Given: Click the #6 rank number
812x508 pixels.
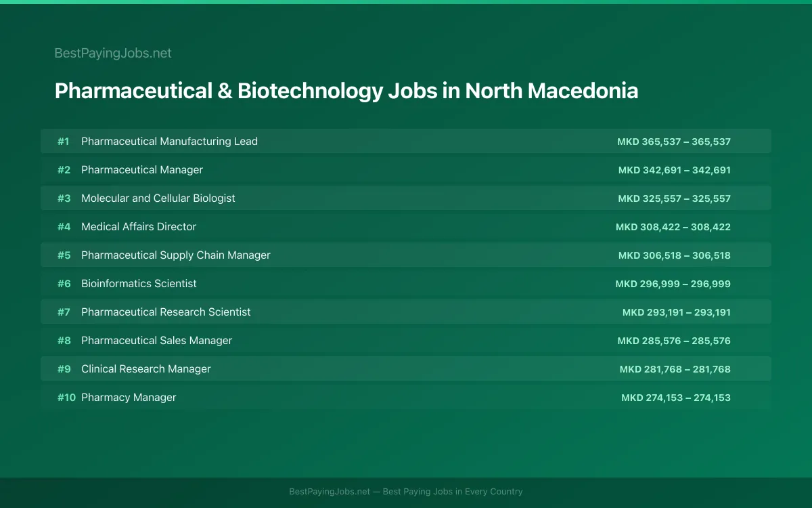Looking at the screenshot, I should 64,284.
